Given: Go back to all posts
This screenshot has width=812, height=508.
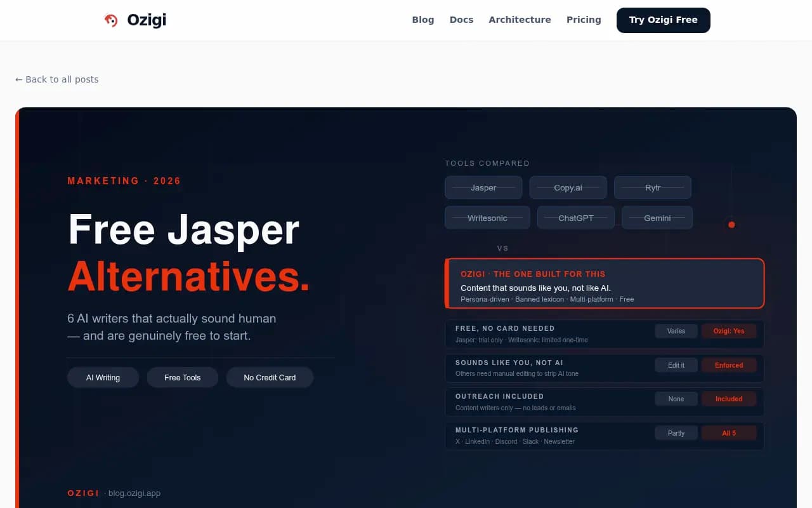Looking at the screenshot, I should point(57,79).
